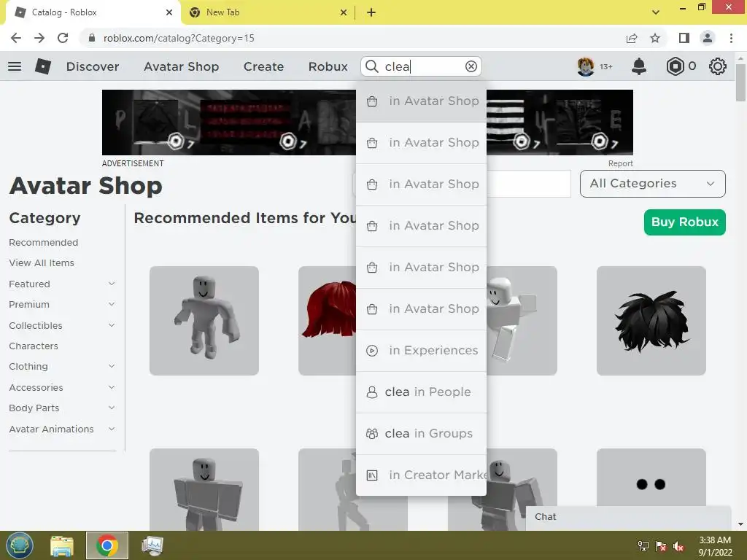Open the Create page
747x560 pixels.
(x=263, y=66)
